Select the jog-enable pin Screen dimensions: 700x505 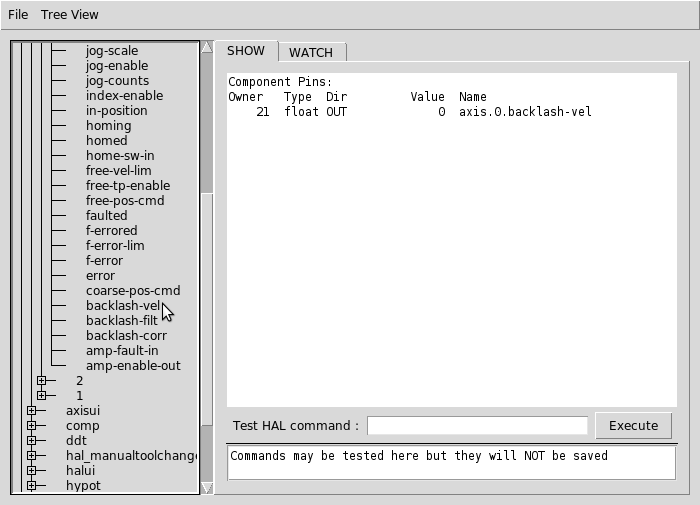click(117, 66)
